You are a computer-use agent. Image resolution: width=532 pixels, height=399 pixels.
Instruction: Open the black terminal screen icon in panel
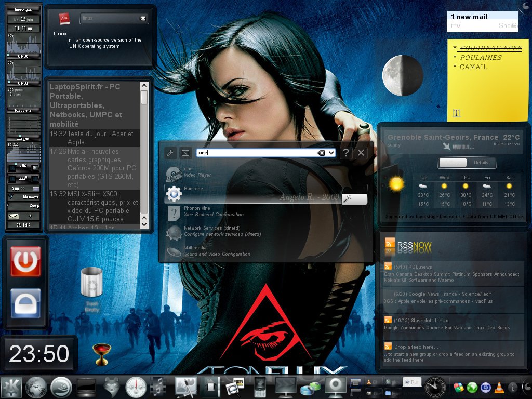tap(86, 387)
